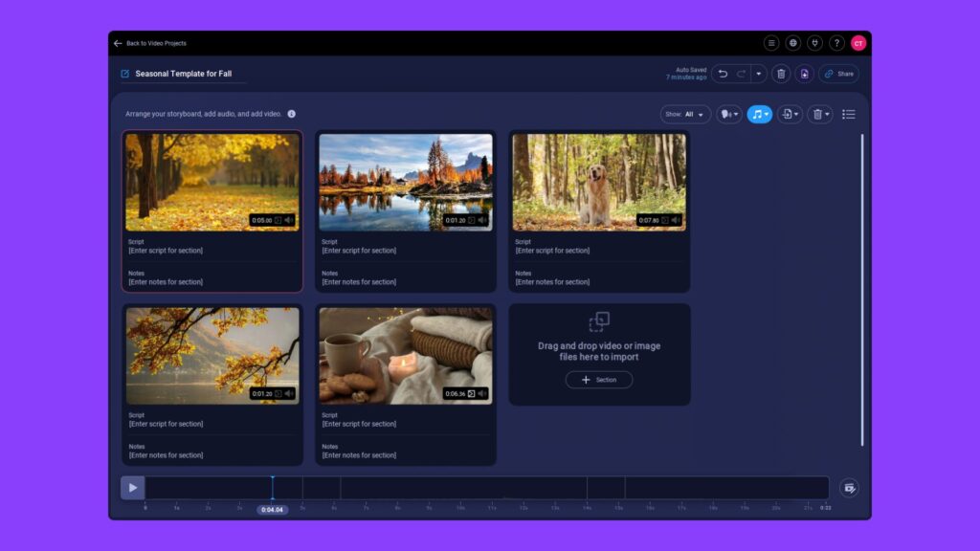
Task: Select the autumn branch over lake thumbnail
Action: 212,356
